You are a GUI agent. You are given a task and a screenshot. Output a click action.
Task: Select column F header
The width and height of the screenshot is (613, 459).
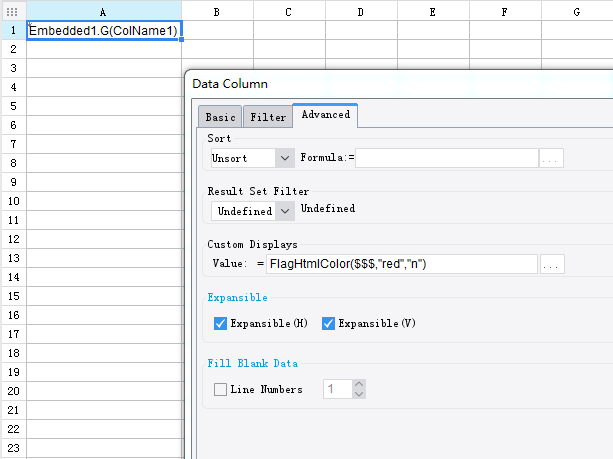coord(505,12)
